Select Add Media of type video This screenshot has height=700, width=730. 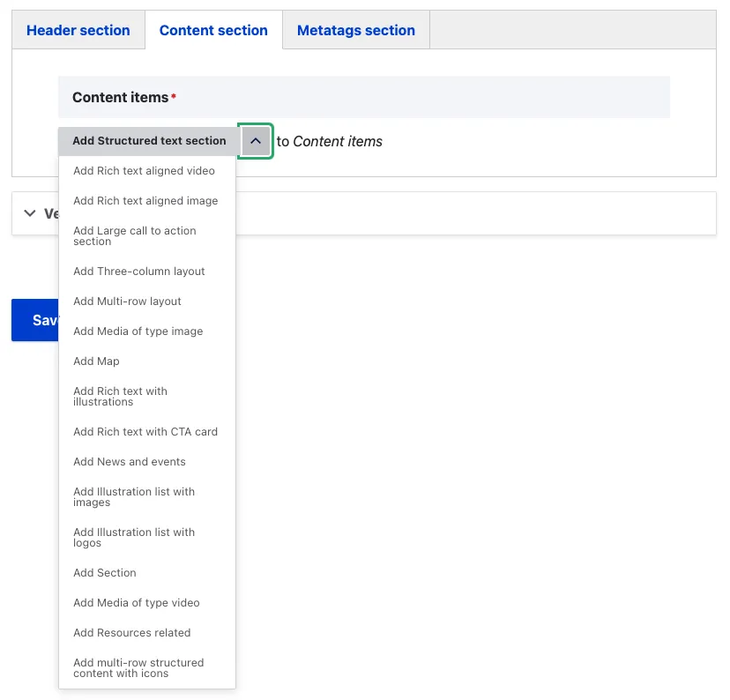point(137,603)
